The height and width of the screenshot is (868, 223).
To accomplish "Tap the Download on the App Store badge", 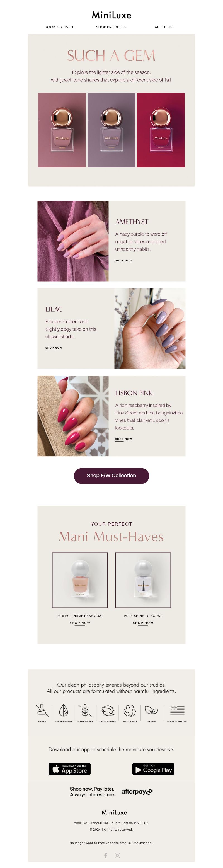I will click(x=69, y=768).
